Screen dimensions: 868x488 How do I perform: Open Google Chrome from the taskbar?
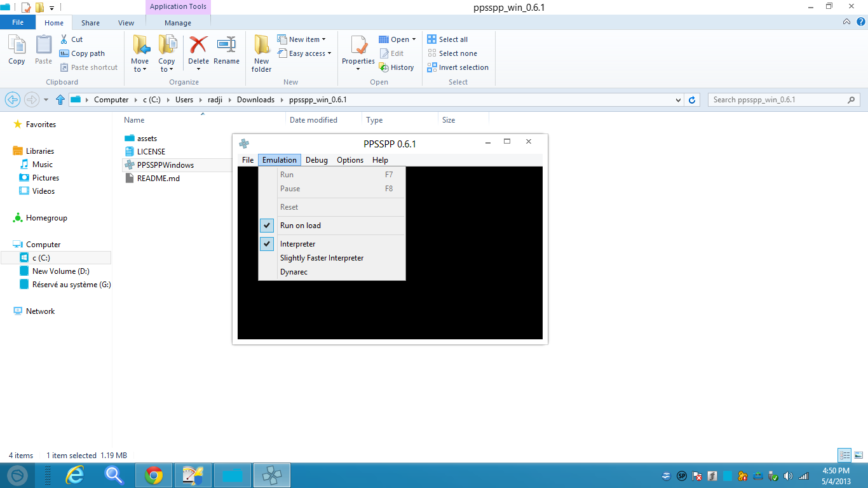(x=153, y=475)
